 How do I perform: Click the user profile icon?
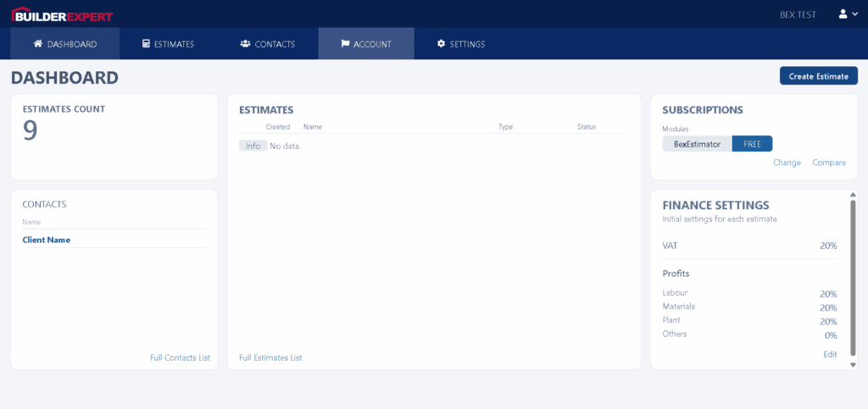click(843, 14)
